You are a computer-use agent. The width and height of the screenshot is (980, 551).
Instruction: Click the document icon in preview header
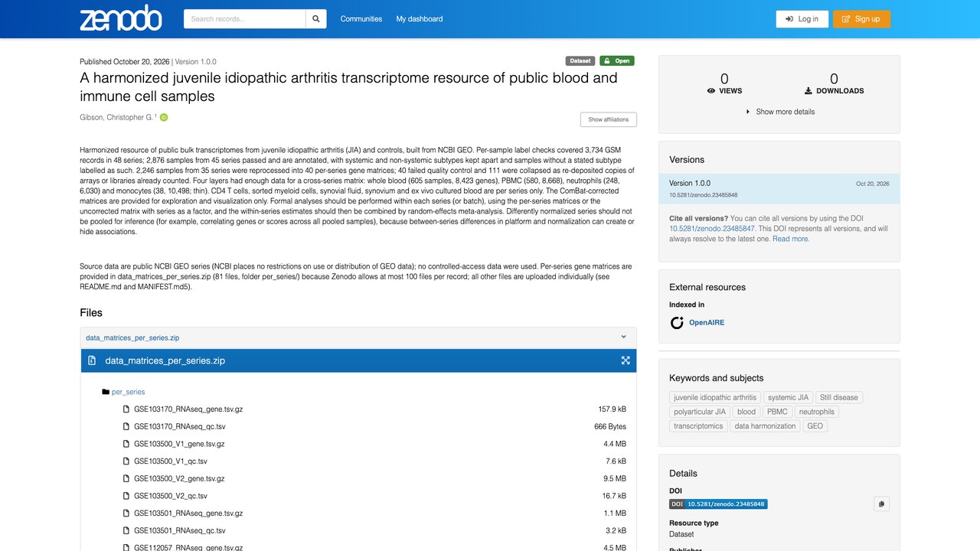click(92, 360)
